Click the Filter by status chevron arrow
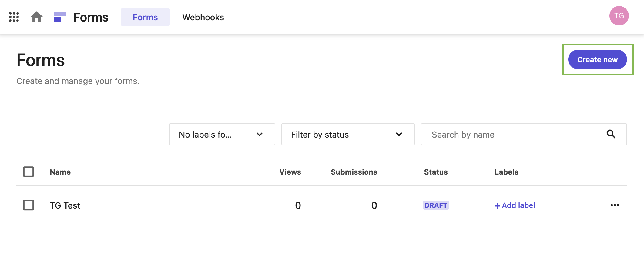 pos(399,134)
